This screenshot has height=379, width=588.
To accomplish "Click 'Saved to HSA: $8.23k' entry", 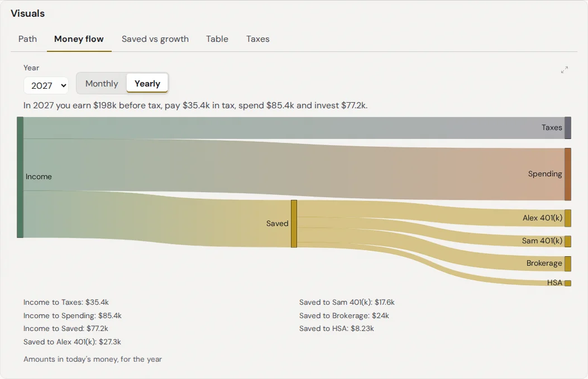I will click(336, 328).
